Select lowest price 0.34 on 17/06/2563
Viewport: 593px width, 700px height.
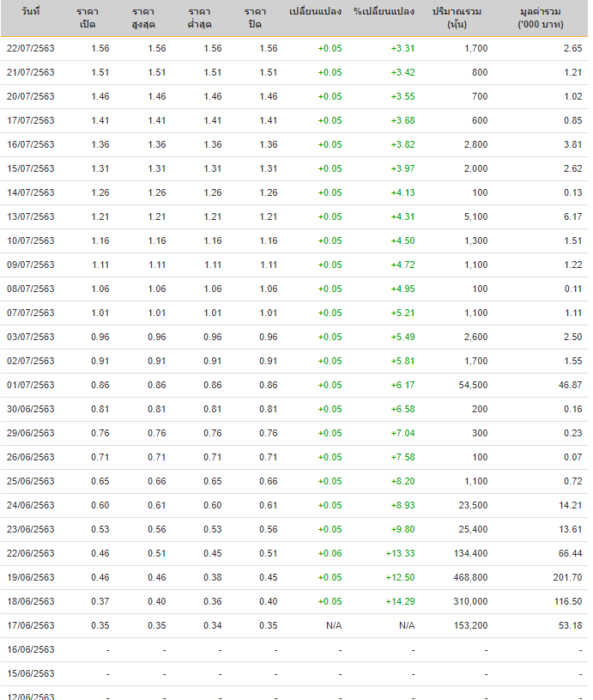click(212, 626)
